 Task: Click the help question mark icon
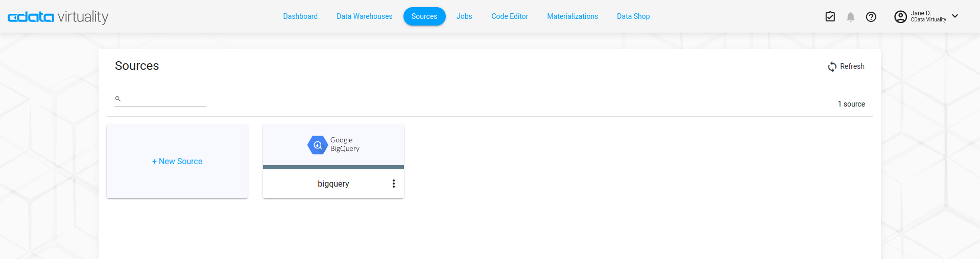pyautogui.click(x=871, y=17)
